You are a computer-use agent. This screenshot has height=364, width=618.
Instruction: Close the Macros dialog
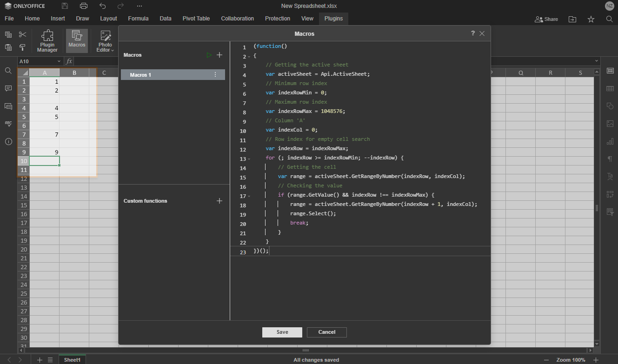[x=482, y=33]
